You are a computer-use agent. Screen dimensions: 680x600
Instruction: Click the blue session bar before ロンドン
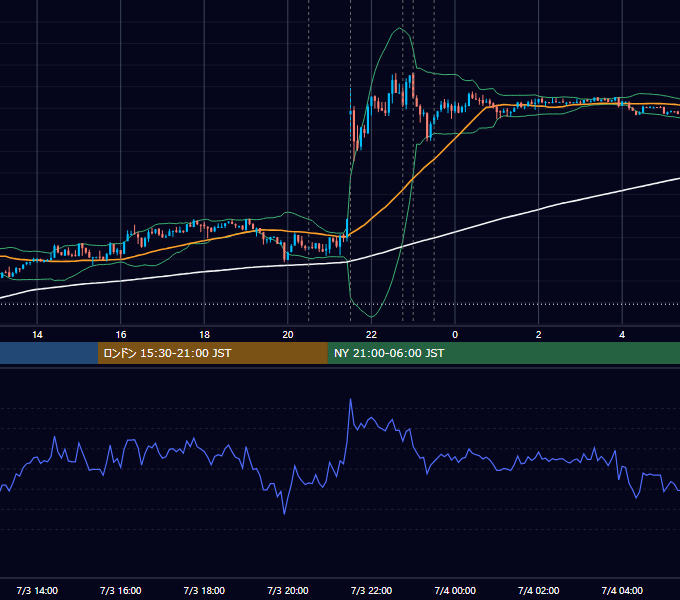tap(49, 353)
